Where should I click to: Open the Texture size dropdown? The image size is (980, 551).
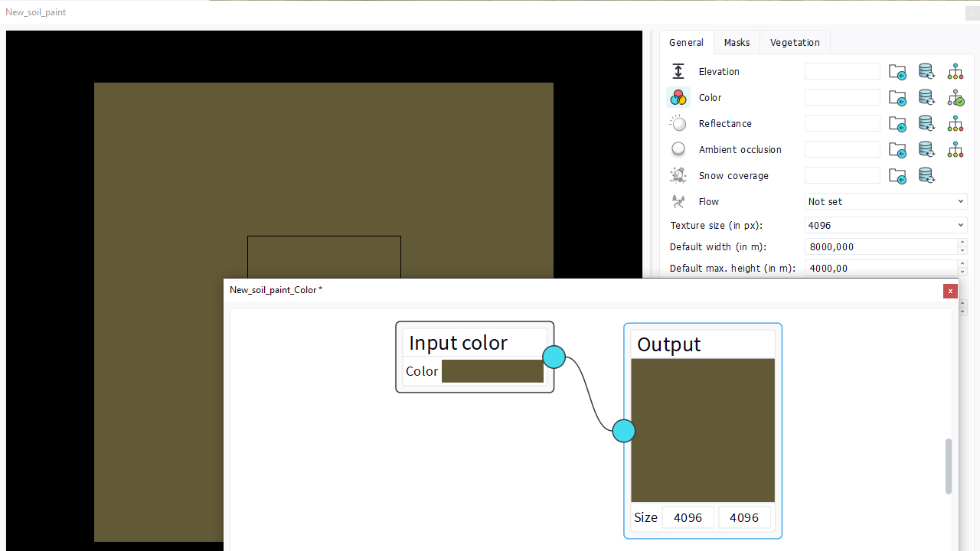(x=886, y=225)
